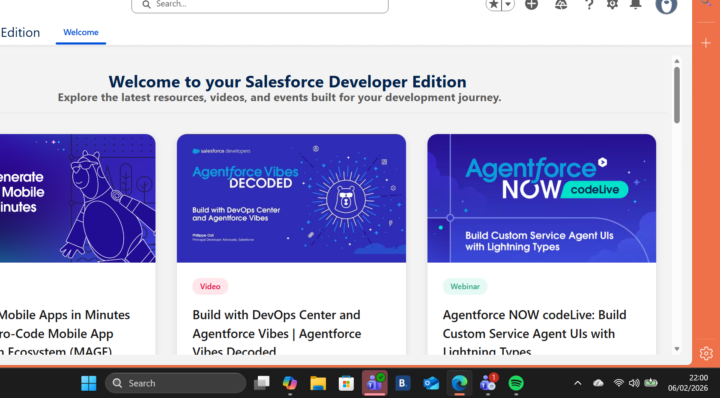Image resolution: width=720 pixels, height=398 pixels.
Task: Open the Global Actions plus icon
Action: pos(531,5)
